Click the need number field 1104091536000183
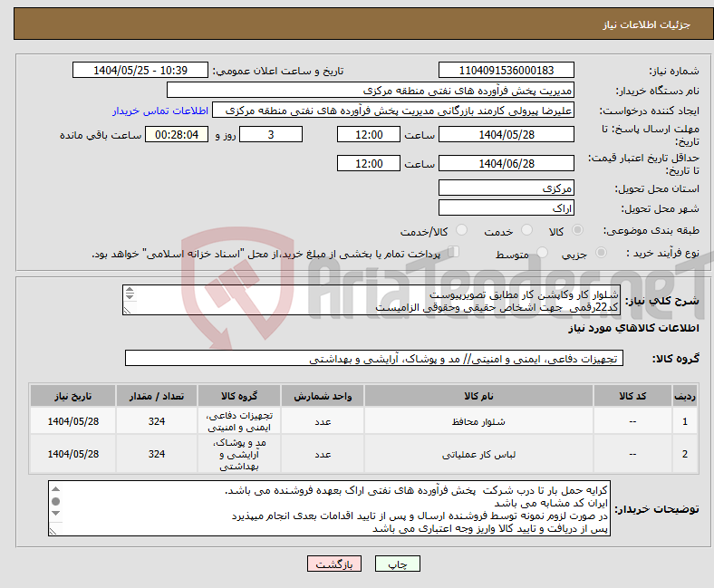This screenshot has height=588, width=714. [507, 70]
